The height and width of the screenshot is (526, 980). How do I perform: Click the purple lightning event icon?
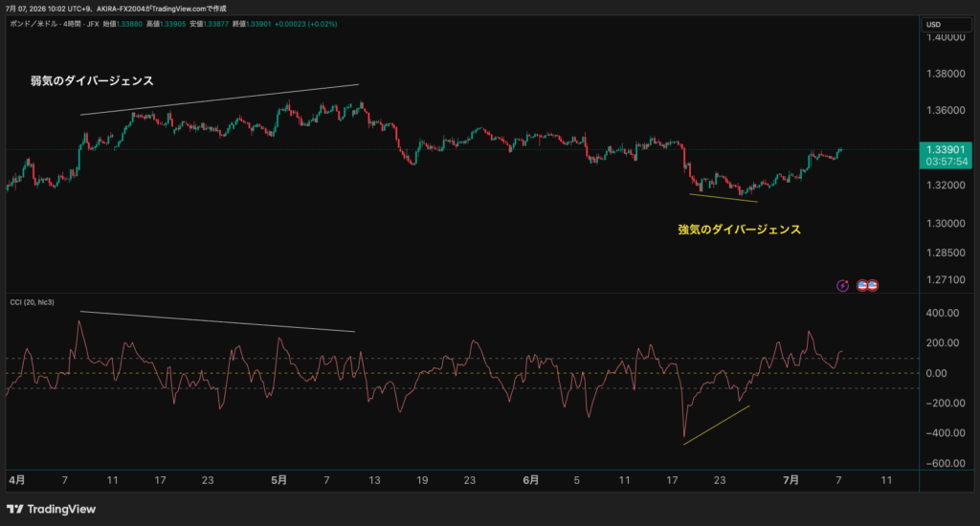tap(842, 286)
